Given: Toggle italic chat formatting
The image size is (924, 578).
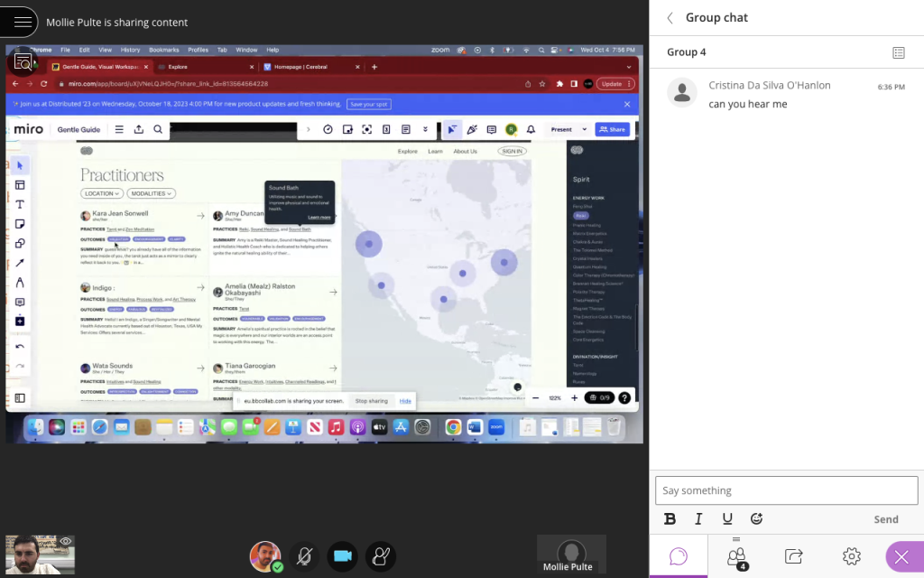Looking at the screenshot, I should pyautogui.click(x=698, y=518).
